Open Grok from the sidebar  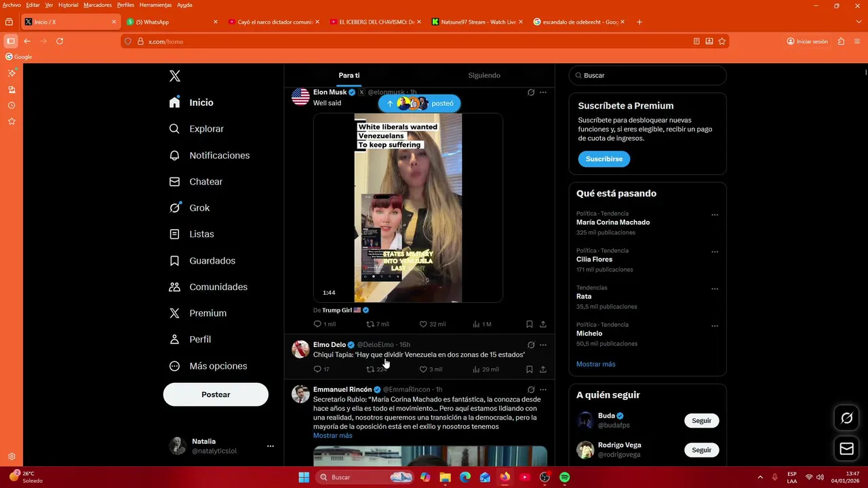click(189, 208)
